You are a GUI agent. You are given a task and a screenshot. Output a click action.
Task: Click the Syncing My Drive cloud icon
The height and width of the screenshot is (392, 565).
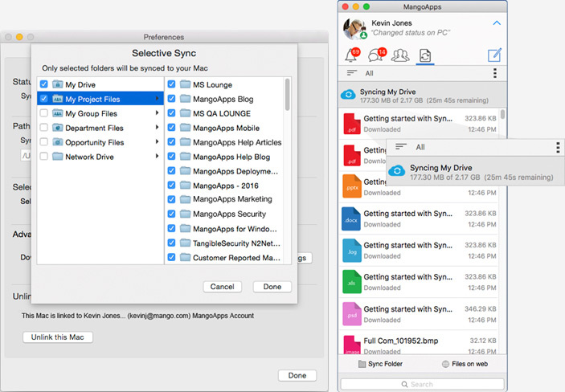(x=349, y=95)
